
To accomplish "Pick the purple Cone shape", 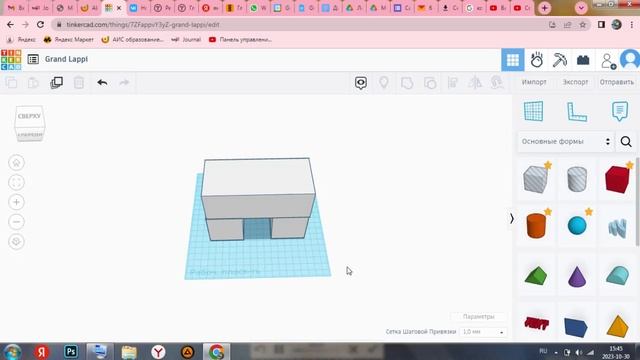I will (577, 276).
